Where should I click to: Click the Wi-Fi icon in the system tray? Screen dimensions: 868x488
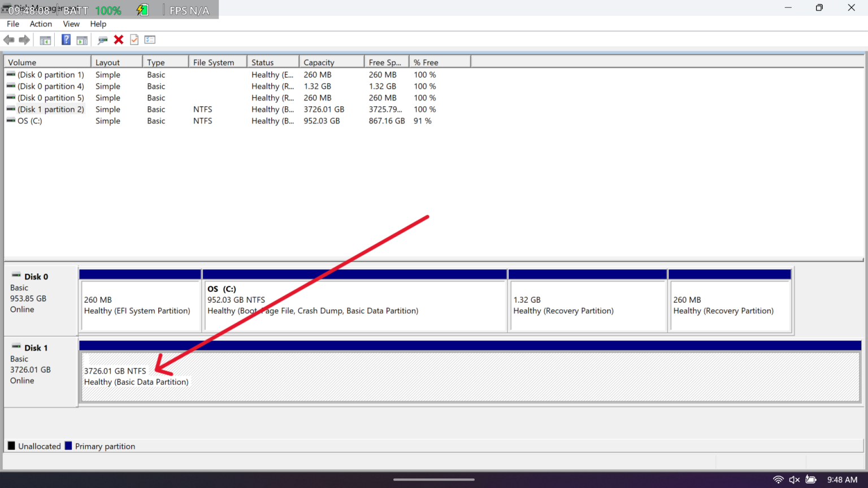[778, 479]
